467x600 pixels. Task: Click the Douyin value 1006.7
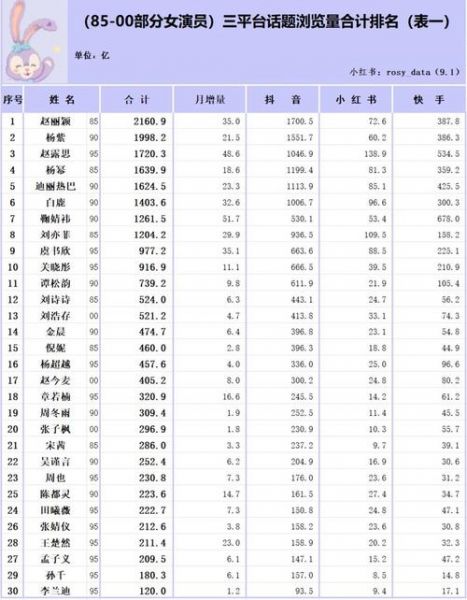[300, 202]
